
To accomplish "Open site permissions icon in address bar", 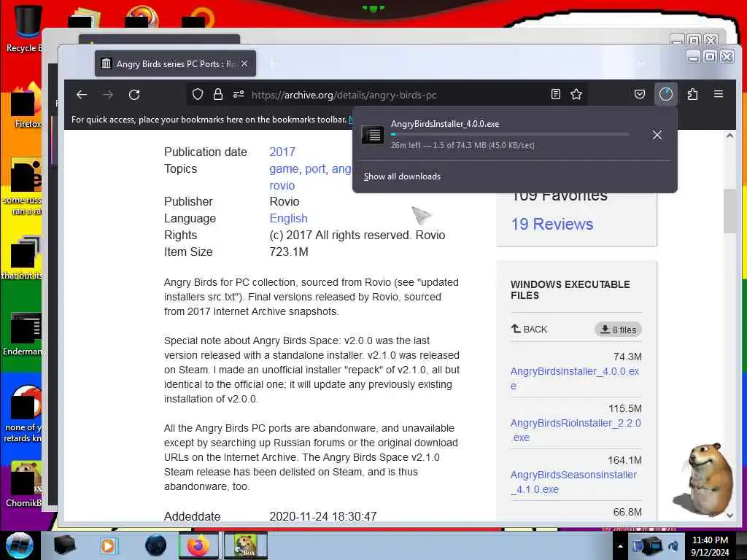I will coord(239,94).
